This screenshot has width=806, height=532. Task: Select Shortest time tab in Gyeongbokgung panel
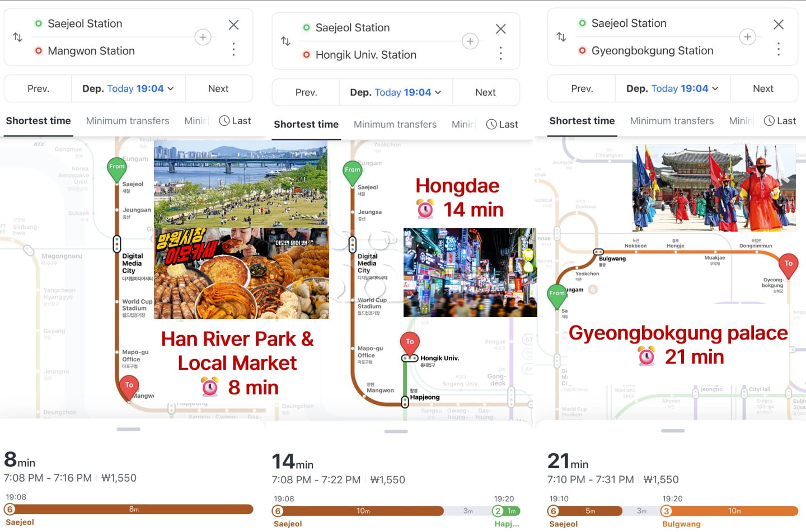point(582,121)
